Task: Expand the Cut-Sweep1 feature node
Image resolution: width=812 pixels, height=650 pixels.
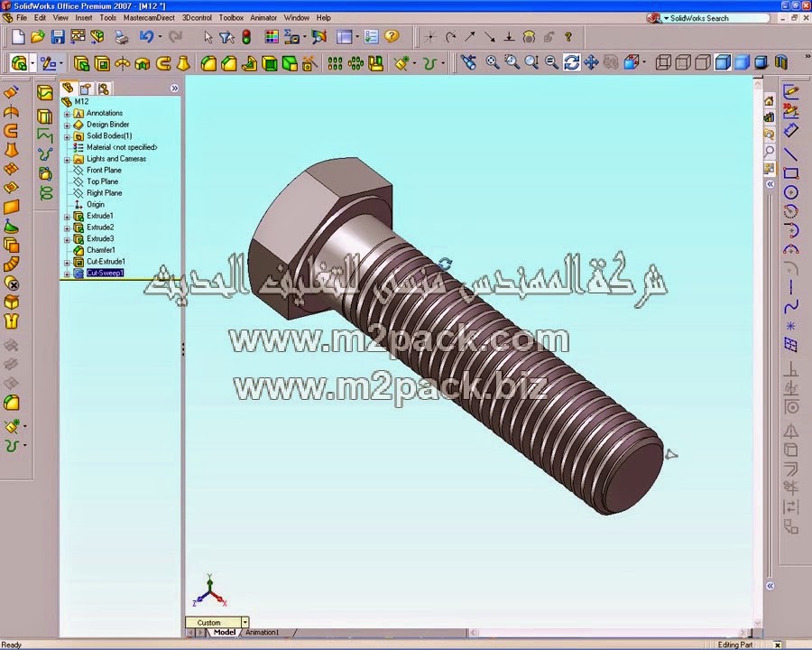Action: click(x=67, y=274)
